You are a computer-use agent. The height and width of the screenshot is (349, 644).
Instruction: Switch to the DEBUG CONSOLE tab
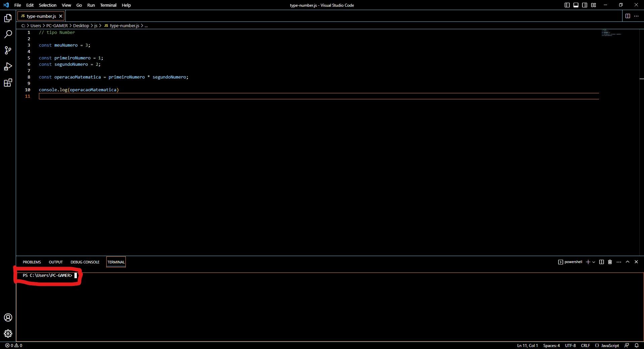(x=85, y=262)
